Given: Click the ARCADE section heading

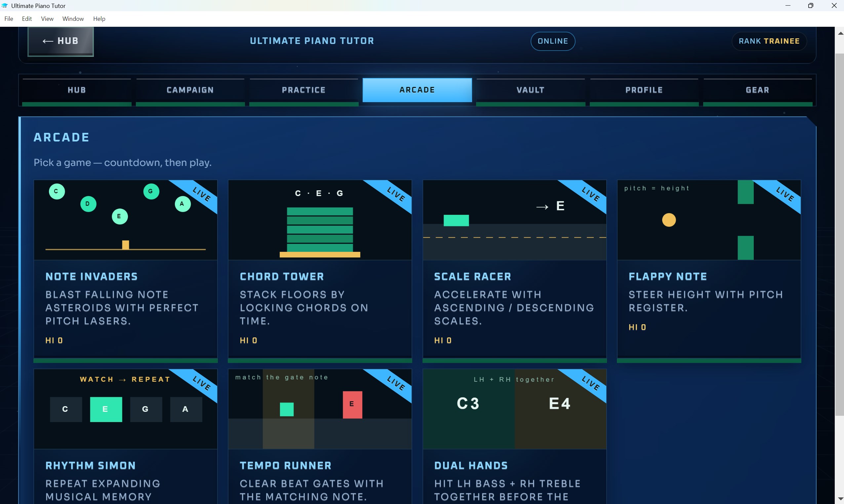Looking at the screenshot, I should 61,137.
